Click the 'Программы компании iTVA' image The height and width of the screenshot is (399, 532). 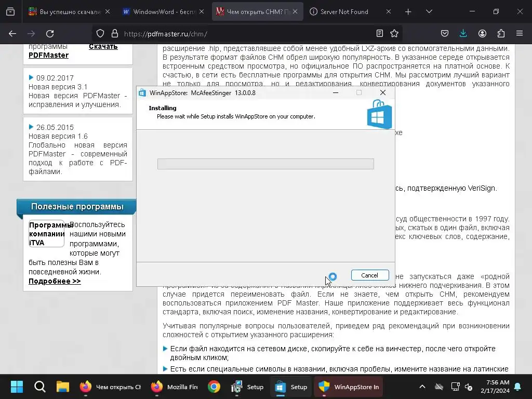46,234
